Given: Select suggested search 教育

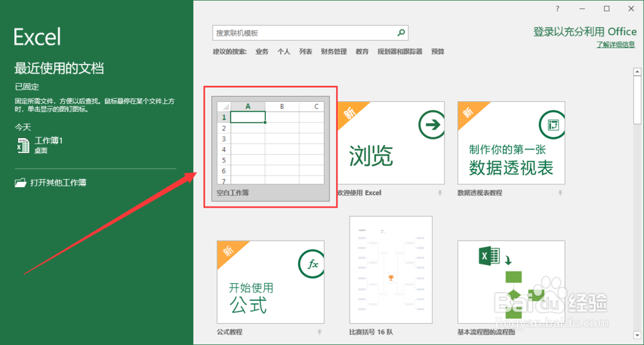Looking at the screenshot, I should [362, 52].
